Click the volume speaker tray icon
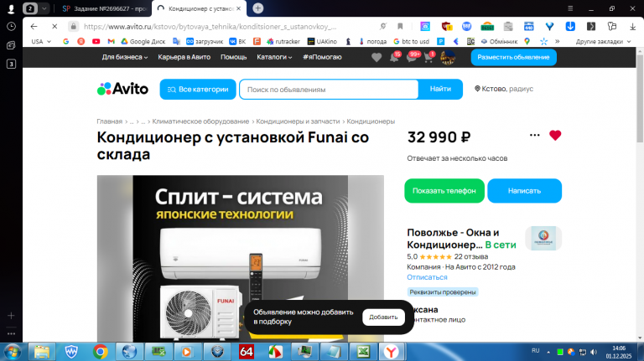 tap(594, 352)
